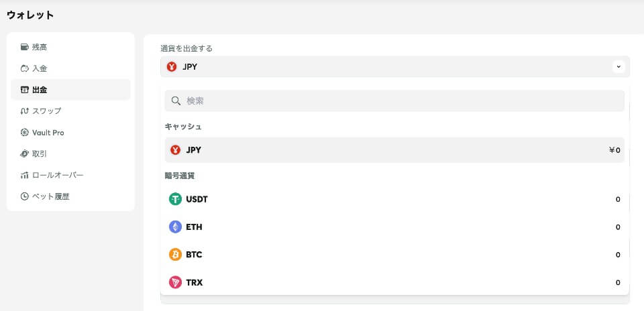Click the 検索 currency search field
The image size is (644, 311).
pos(402,101)
